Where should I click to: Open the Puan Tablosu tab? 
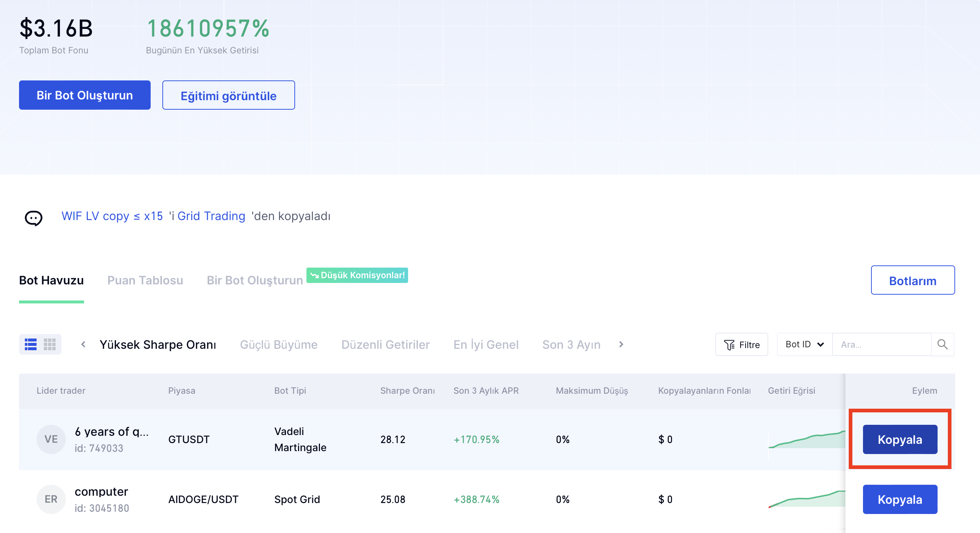click(x=145, y=280)
